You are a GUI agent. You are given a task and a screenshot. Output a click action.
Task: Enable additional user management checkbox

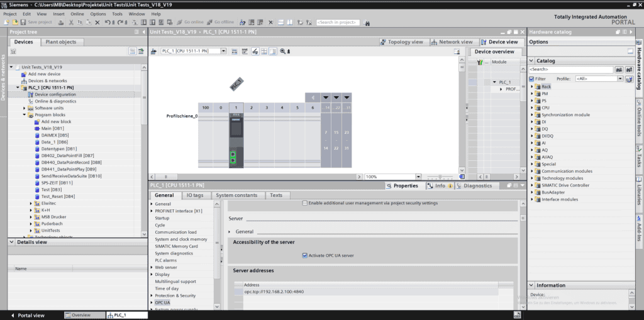coord(305,203)
